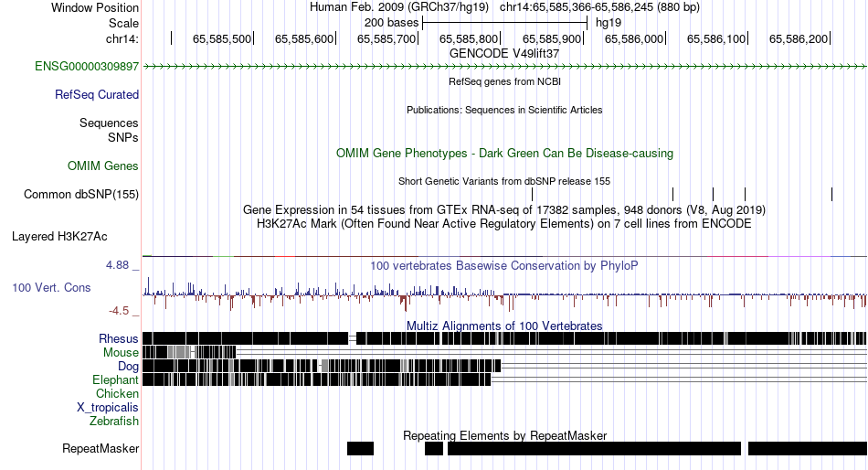Click the rightmost dbSNP variant tick
868x470 pixels.
pos(832,194)
